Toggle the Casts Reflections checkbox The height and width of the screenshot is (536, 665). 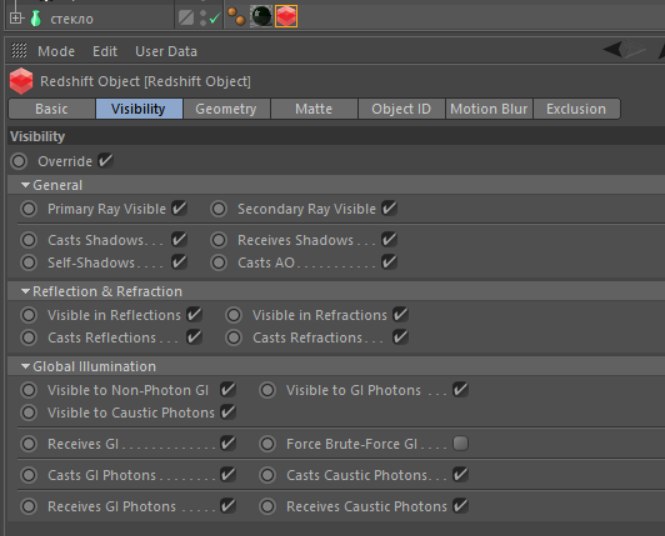(x=194, y=337)
